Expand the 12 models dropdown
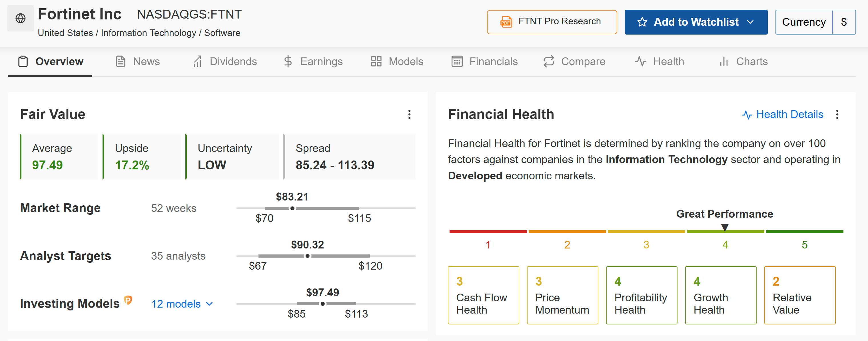Viewport: 868px width, 341px height. 182,304
